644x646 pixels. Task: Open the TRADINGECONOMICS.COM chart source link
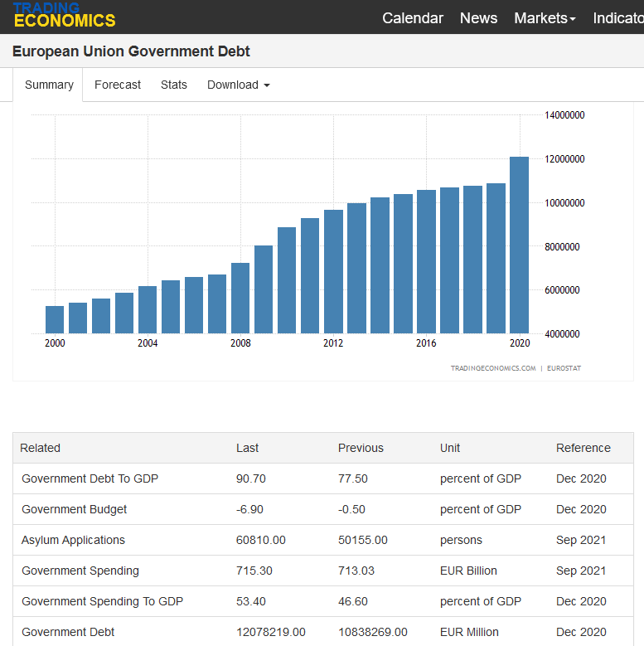pos(493,368)
